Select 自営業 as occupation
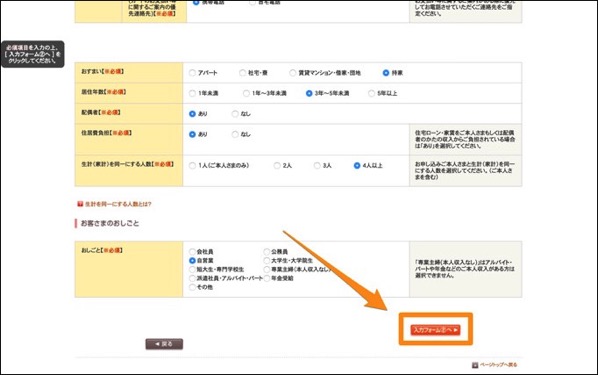 (192, 261)
